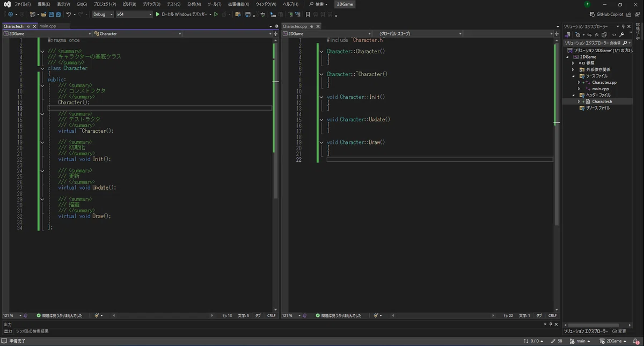
Task: Select リソース ファイル folder
Action: click(598, 108)
